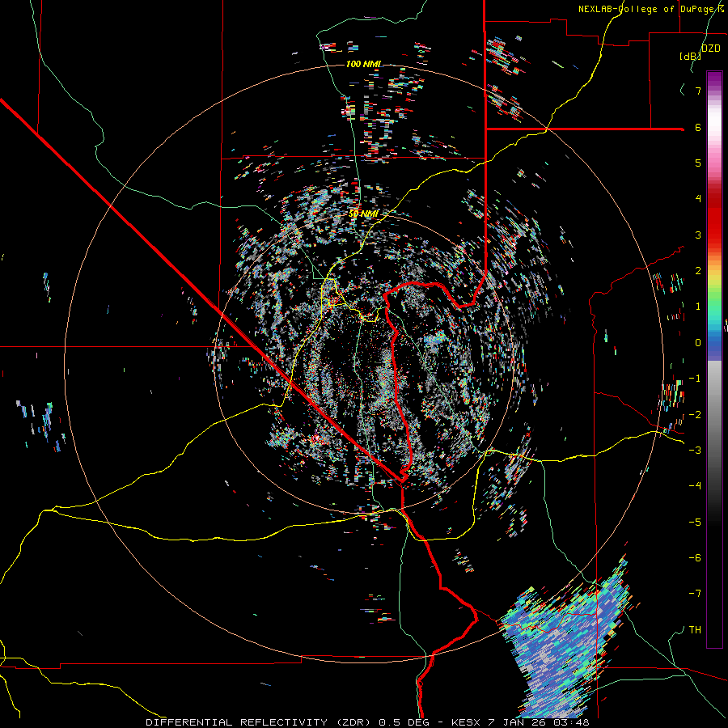
Task: Click the red band of the legend color bar
Action: 714,218
